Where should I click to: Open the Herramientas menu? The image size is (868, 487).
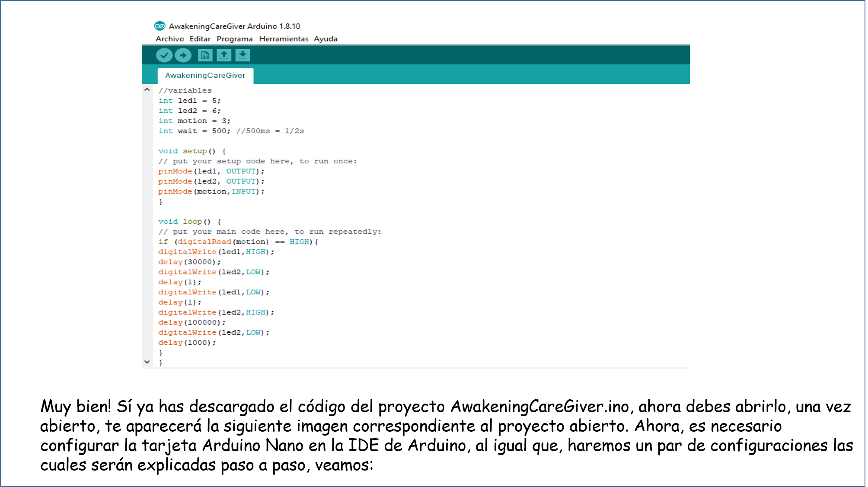(284, 38)
